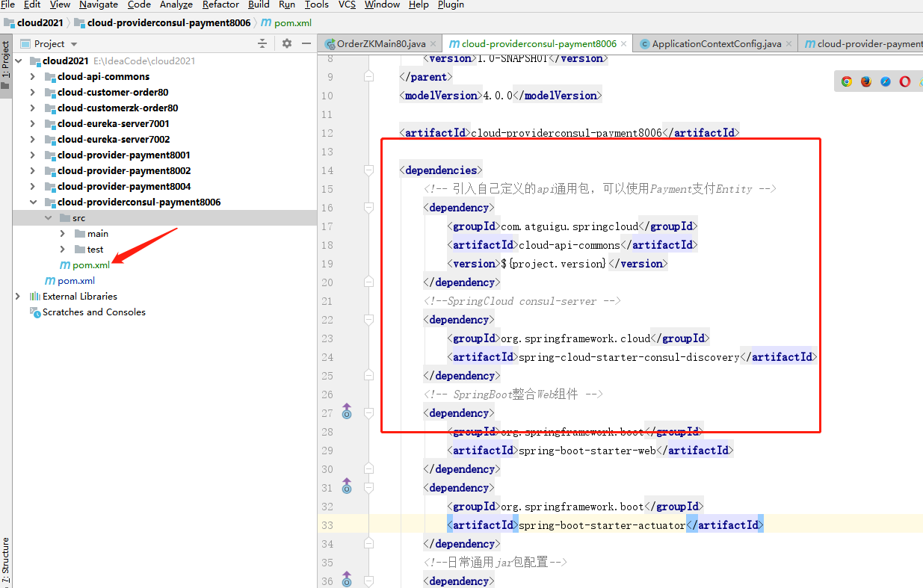Expand cloud-eureka-server7001 module
The height and width of the screenshot is (588, 923).
pyautogui.click(x=33, y=124)
